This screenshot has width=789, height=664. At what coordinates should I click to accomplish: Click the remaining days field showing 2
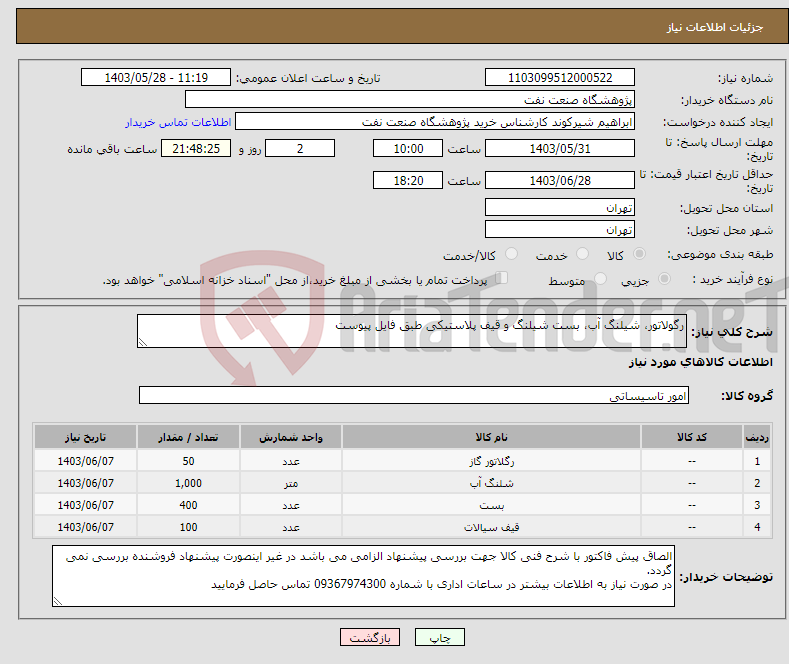click(300, 148)
